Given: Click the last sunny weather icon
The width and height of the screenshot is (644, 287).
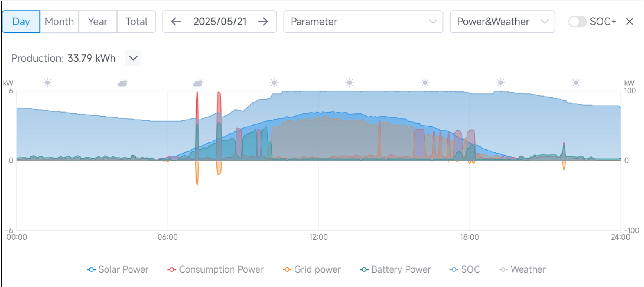Looking at the screenshot, I should [x=576, y=83].
